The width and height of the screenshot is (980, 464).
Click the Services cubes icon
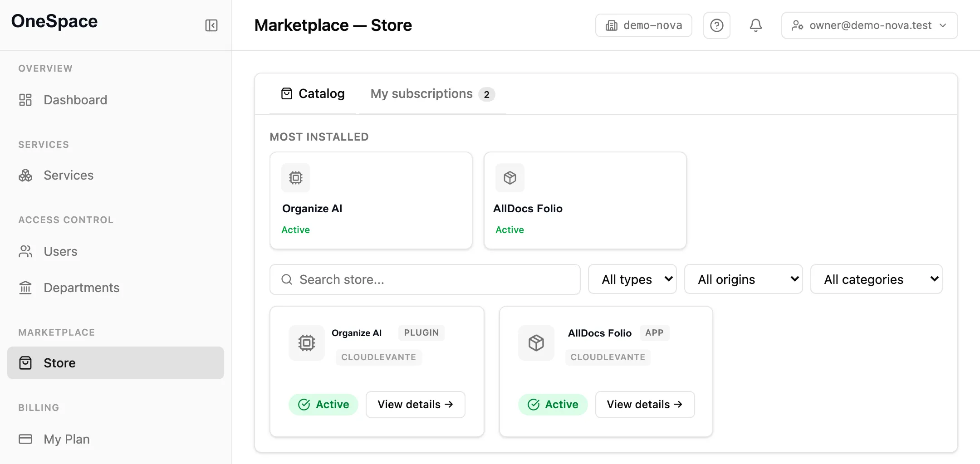pyautogui.click(x=25, y=175)
